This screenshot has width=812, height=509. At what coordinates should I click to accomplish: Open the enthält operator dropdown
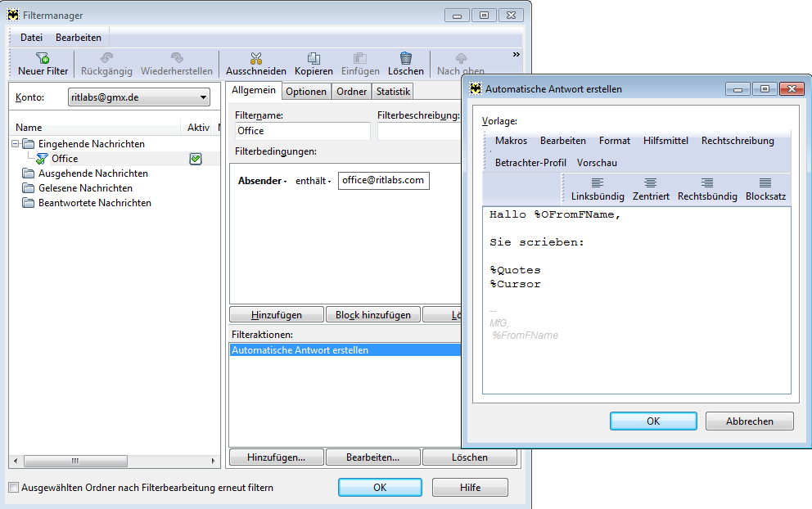click(x=313, y=181)
